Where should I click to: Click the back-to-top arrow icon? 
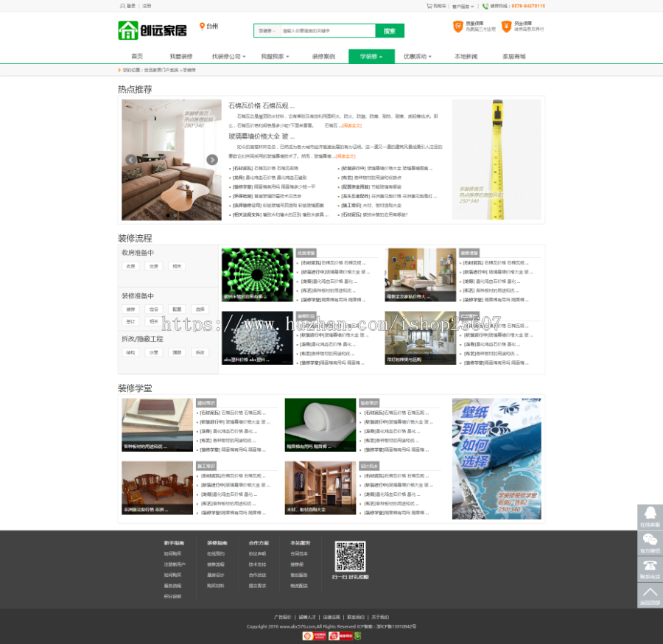[x=650, y=595]
